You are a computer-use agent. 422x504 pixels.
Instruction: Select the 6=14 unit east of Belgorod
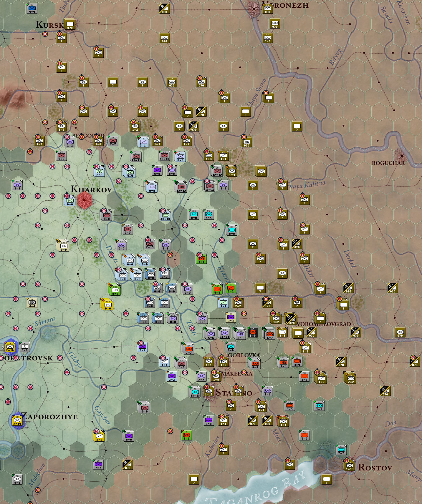pos(143,142)
